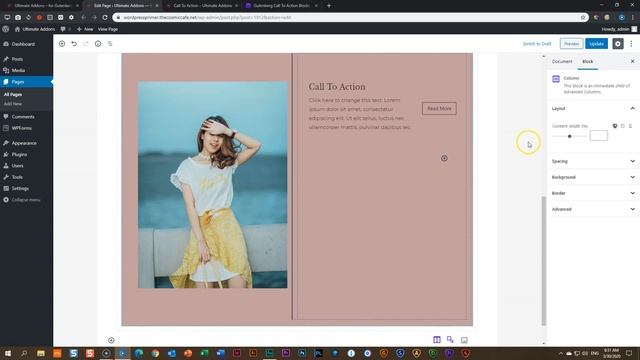The image size is (640, 360).
Task: Expand the Border panel
Action: tap(593, 193)
